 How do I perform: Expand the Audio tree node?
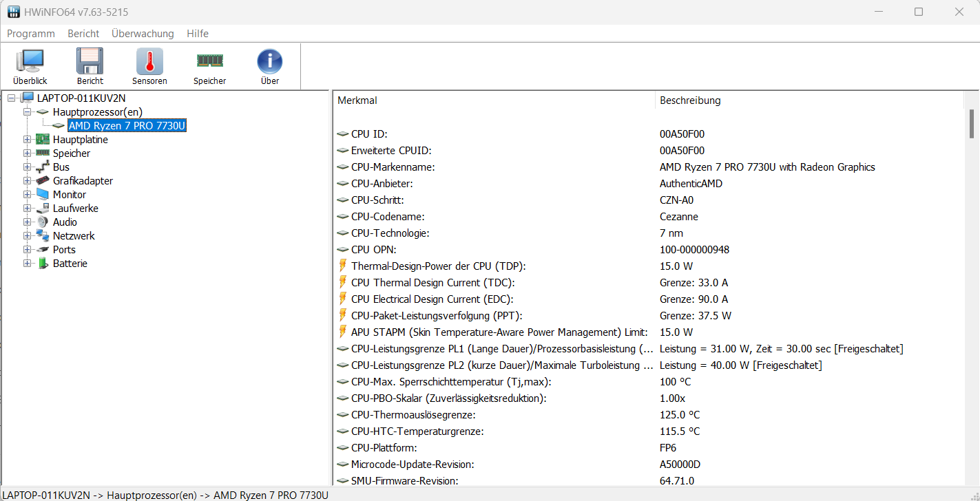click(28, 222)
